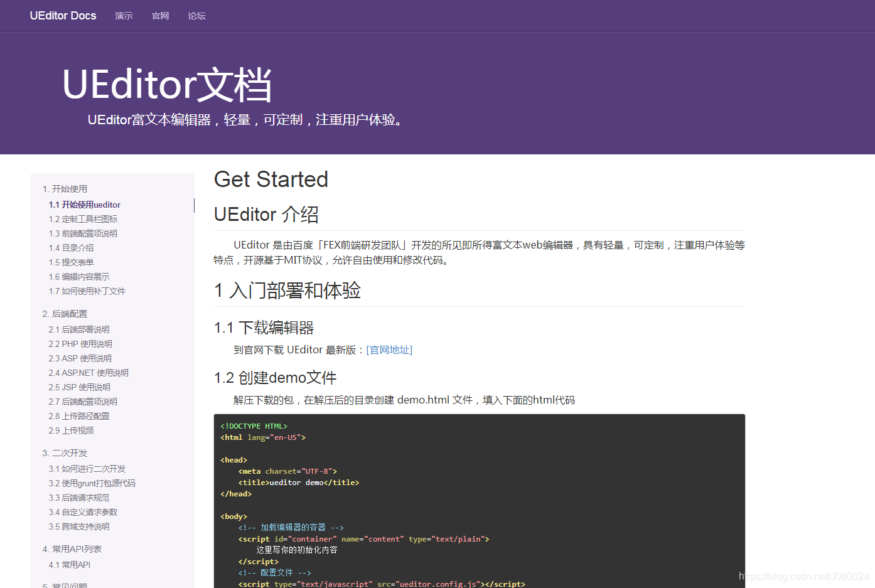Go to 1.3 前端配置项说明
The width and height of the screenshot is (875, 588).
coord(83,233)
